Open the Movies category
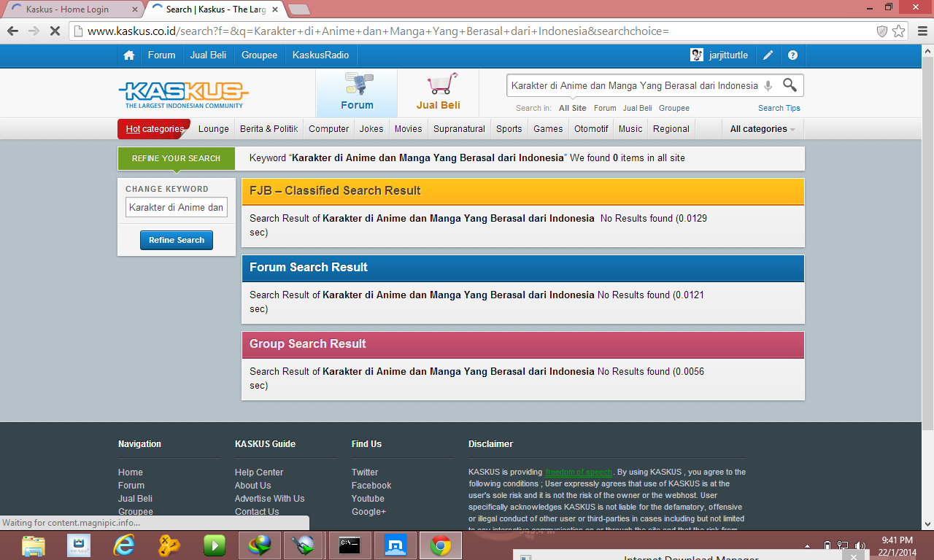Image resolution: width=934 pixels, height=560 pixels. [408, 129]
